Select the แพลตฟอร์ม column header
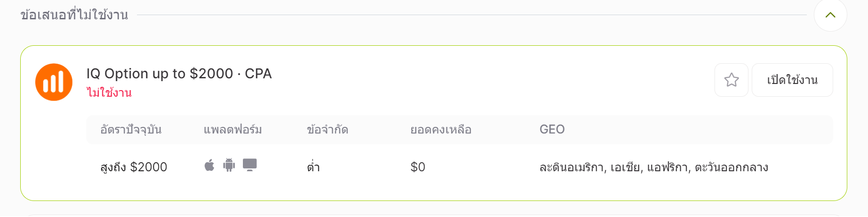This screenshot has width=868, height=217. click(x=233, y=129)
